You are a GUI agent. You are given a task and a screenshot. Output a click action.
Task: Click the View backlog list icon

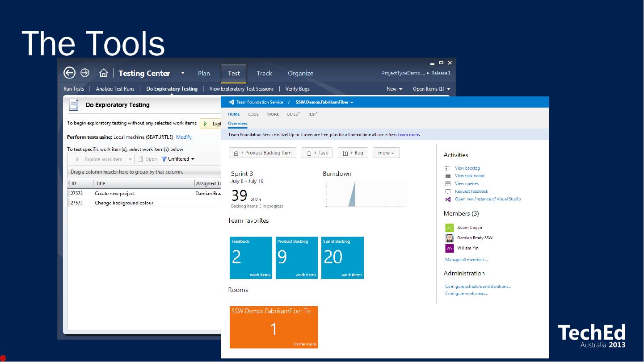tap(448, 168)
